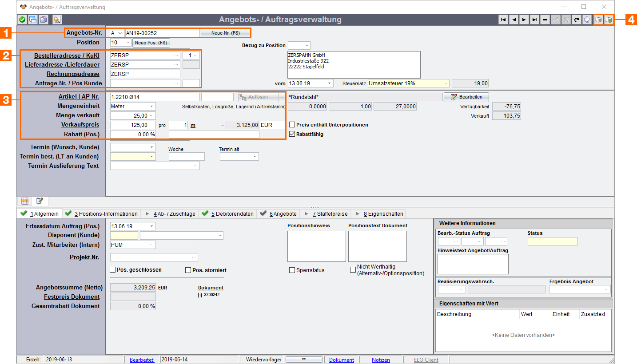Click the Wiedervorlage button in status bar
Image resolution: width=637 pixels, height=364 pixels.
(x=304, y=360)
